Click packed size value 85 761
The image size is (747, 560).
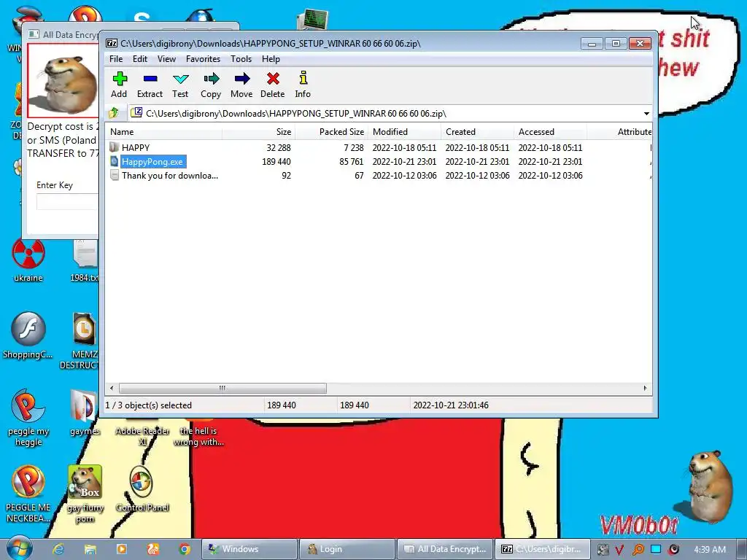point(351,161)
